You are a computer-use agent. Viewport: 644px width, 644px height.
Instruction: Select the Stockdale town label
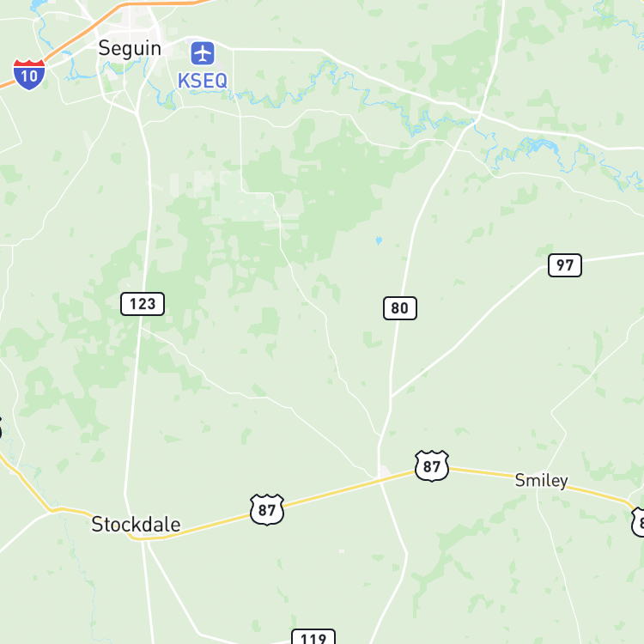pyautogui.click(x=136, y=525)
